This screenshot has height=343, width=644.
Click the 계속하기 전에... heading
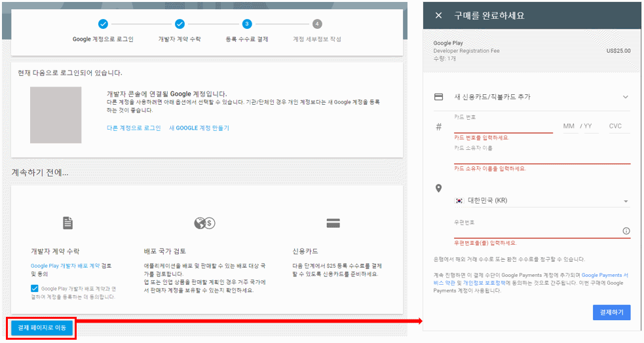point(40,172)
